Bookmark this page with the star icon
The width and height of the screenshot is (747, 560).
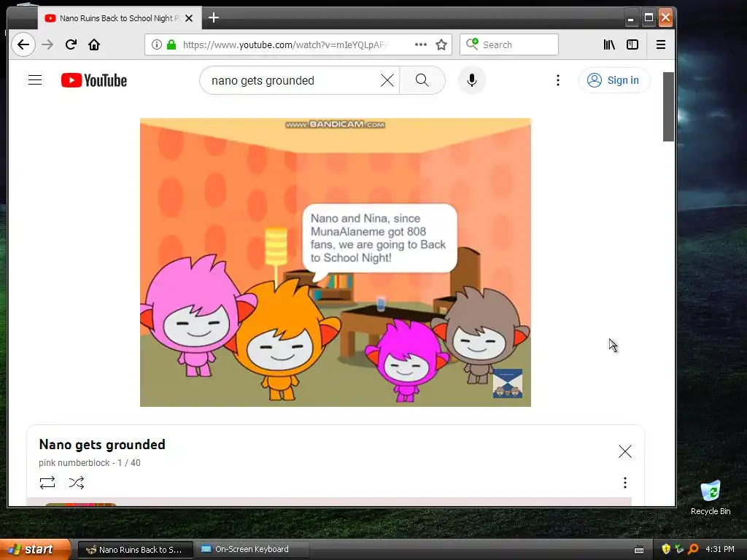pos(441,44)
